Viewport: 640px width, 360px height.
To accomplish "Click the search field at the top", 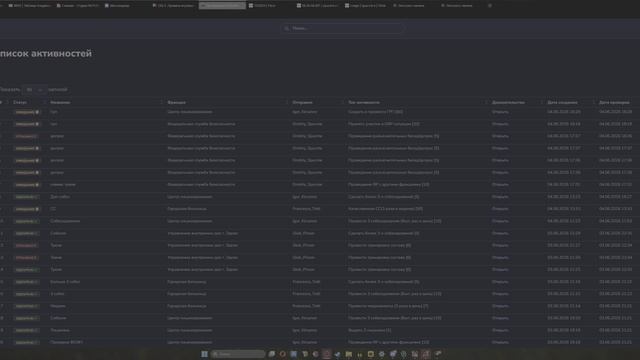I will 343,28.
